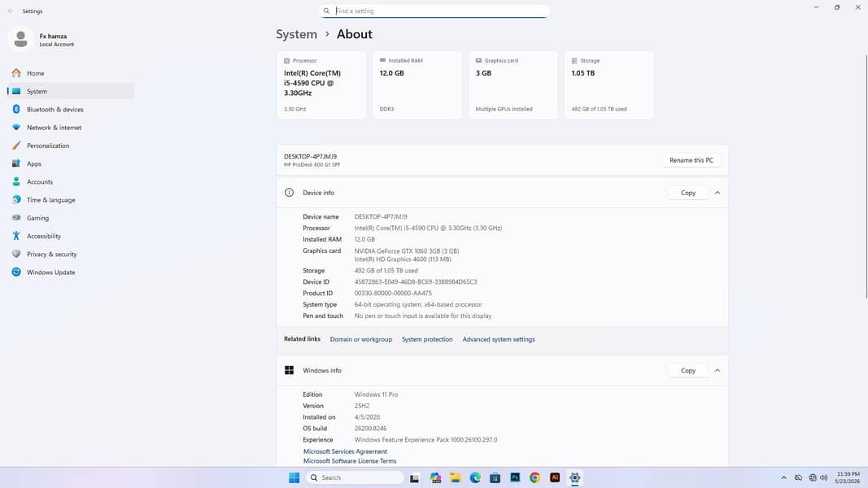Viewport: 868px width, 488px height.
Task: Collapse the Device info section
Action: (718, 193)
